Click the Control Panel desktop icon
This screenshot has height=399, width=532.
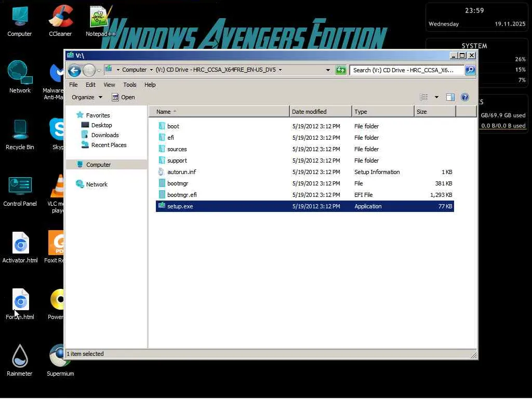tap(20, 191)
